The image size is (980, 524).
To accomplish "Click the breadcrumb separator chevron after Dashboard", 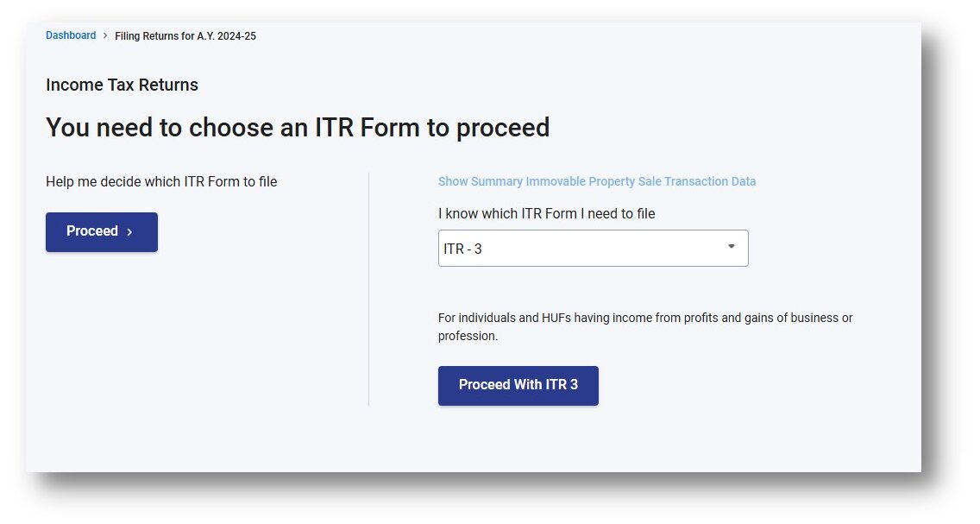I will click(105, 35).
